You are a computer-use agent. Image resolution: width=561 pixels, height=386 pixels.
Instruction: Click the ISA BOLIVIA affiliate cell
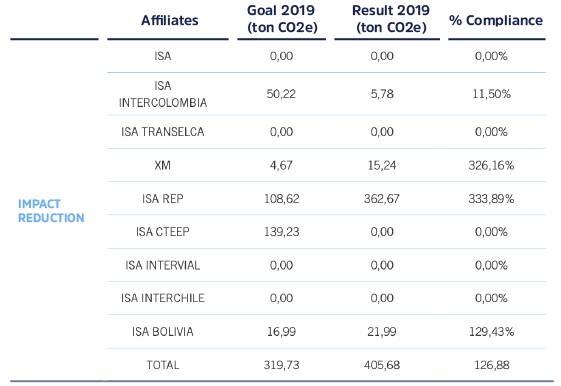click(x=163, y=332)
